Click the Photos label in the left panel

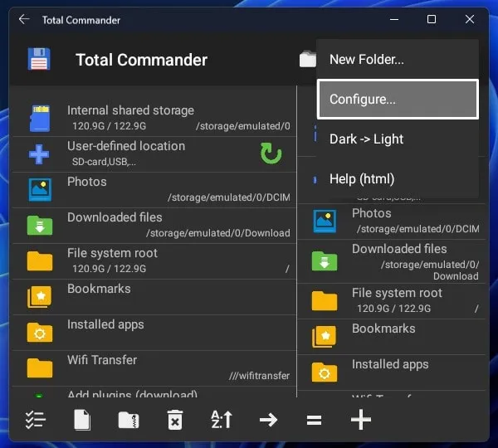[x=86, y=182]
